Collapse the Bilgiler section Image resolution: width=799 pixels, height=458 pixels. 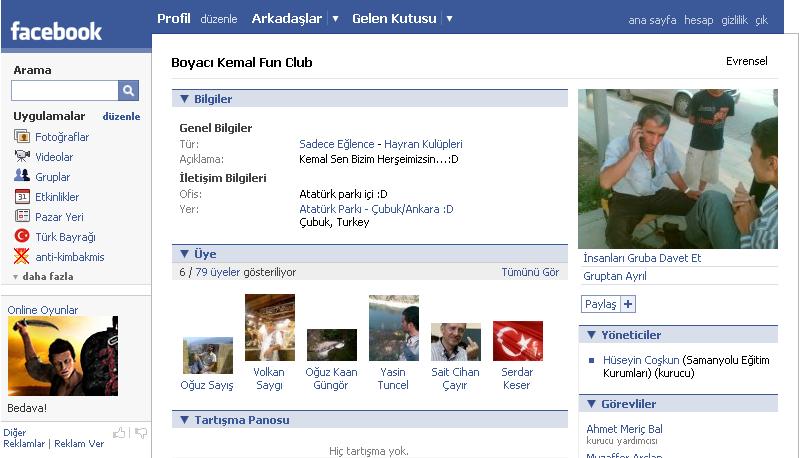[184, 99]
